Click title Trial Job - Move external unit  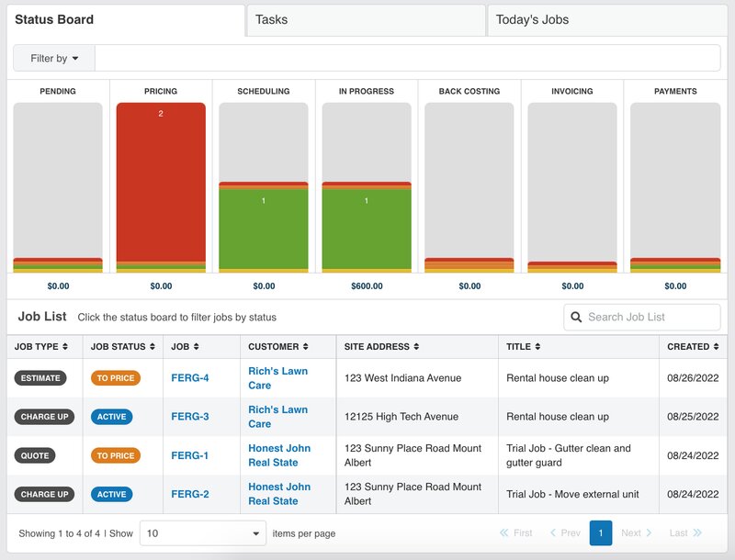pos(572,494)
